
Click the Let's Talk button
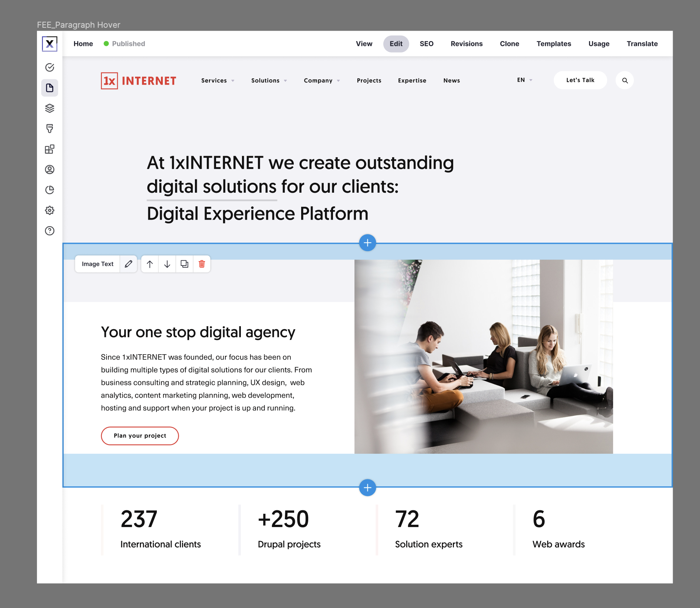(x=580, y=80)
